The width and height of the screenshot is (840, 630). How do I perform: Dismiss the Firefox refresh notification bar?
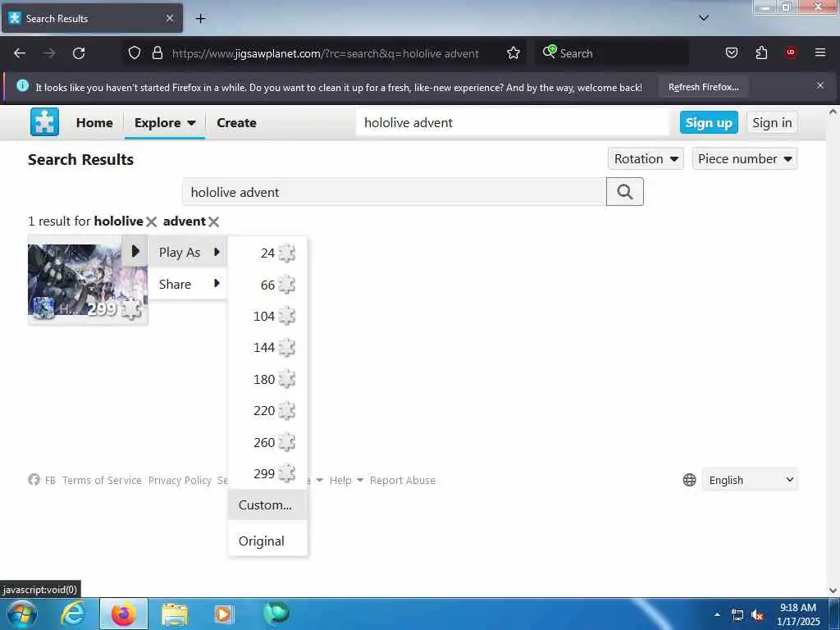pyautogui.click(x=820, y=85)
